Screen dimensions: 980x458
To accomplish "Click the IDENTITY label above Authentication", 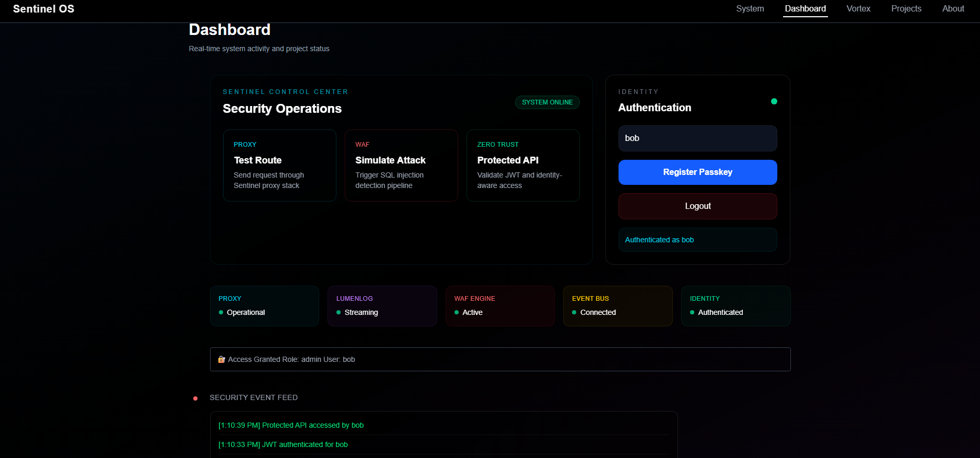I will (638, 92).
